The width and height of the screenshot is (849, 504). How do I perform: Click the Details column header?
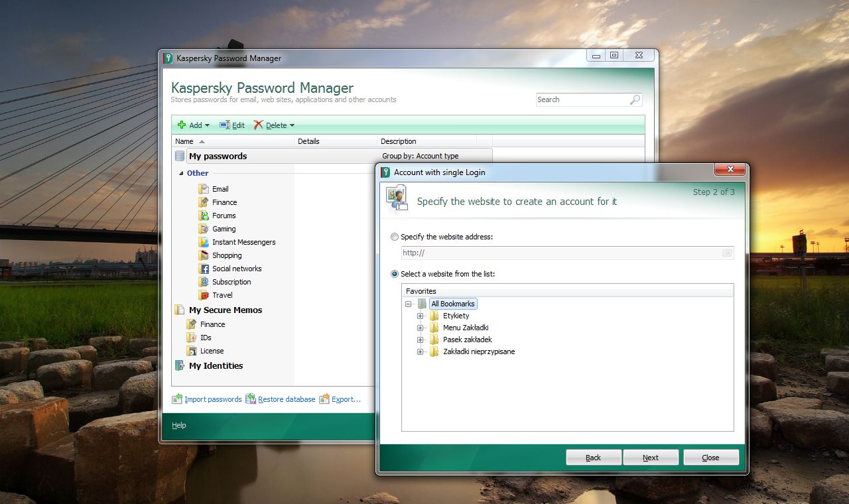pos(336,141)
